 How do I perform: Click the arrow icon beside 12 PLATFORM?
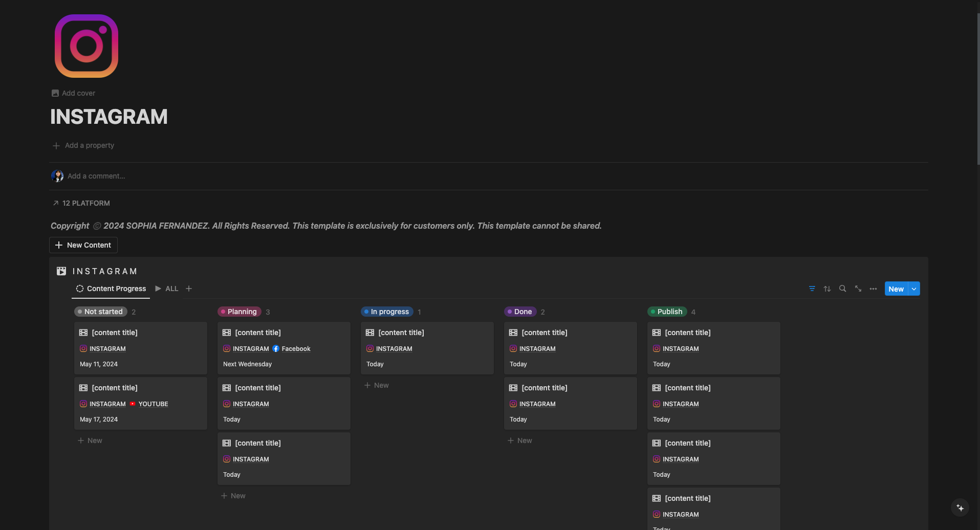[x=56, y=203]
